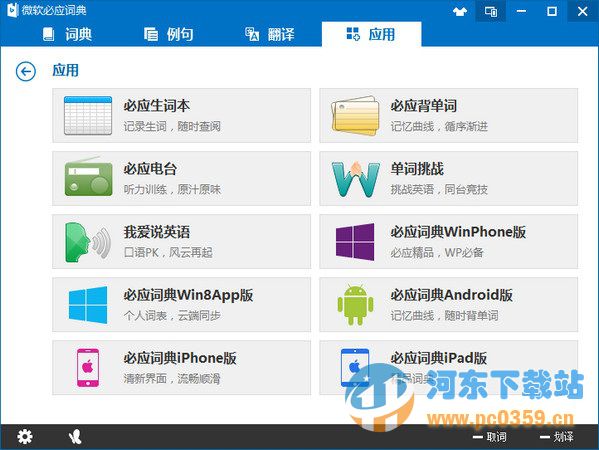This screenshot has height=450, width=599.
Task: Open the 翻译 tab
Action: pyautogui.click(x=270, y=34)
